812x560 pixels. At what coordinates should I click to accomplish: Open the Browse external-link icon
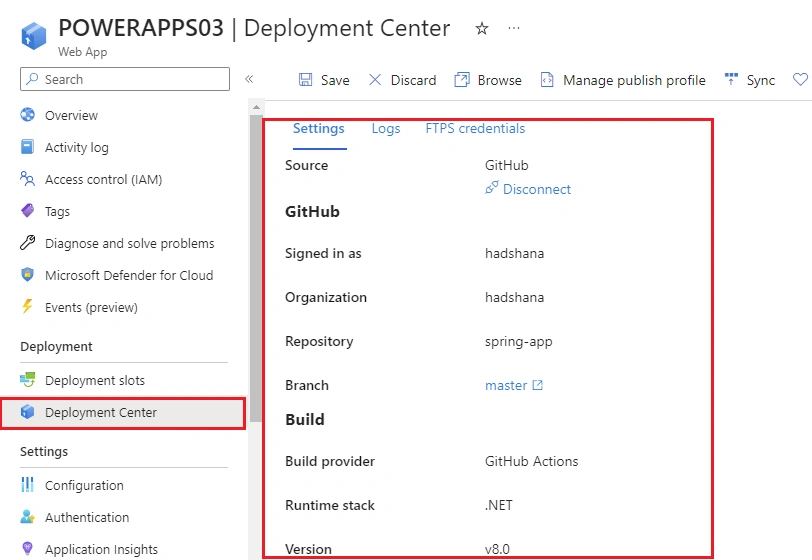coord(461,80)
